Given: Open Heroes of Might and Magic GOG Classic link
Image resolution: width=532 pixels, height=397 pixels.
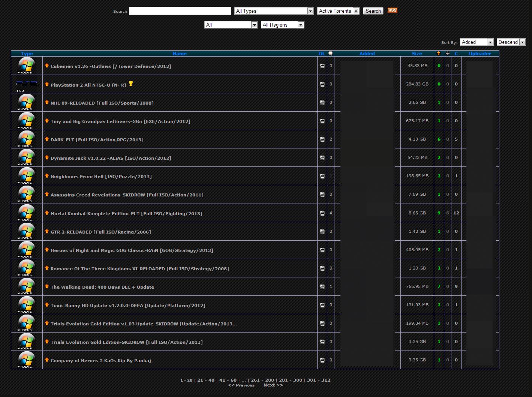Looking at the screenshot, I should [x=132, y=250].
